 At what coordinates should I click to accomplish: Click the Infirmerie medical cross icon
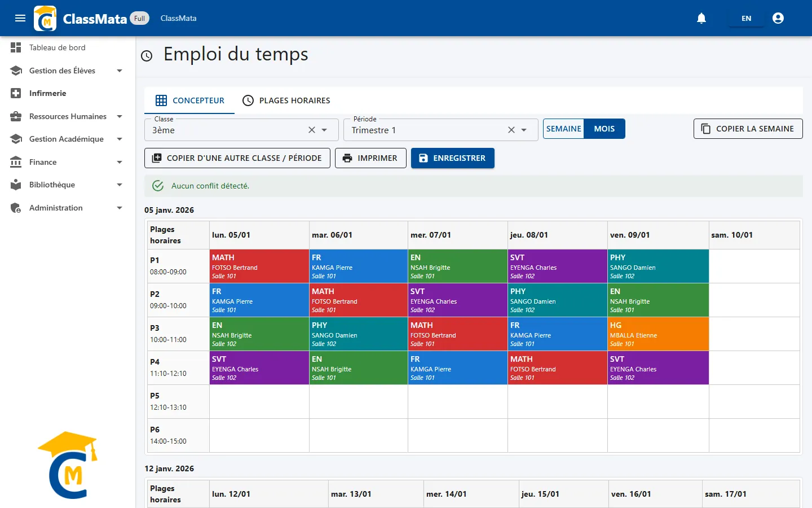(16, 93)
